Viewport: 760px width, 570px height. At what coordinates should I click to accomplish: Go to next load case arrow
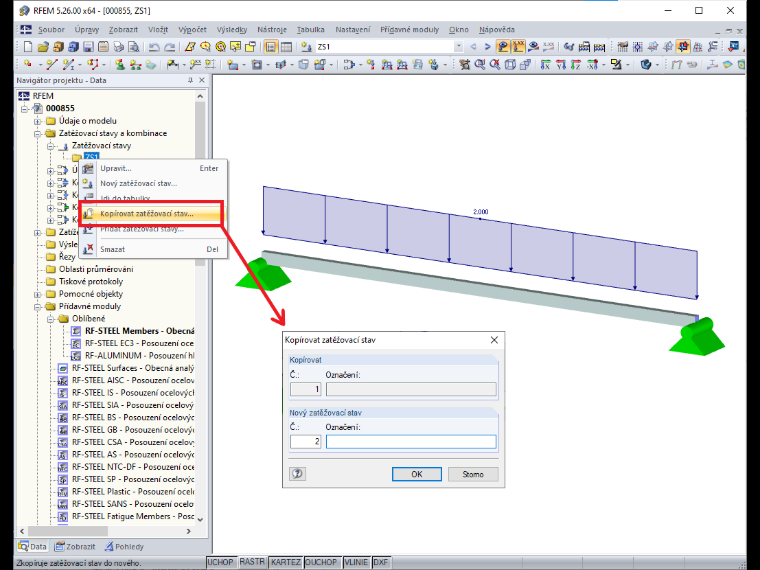488,47
